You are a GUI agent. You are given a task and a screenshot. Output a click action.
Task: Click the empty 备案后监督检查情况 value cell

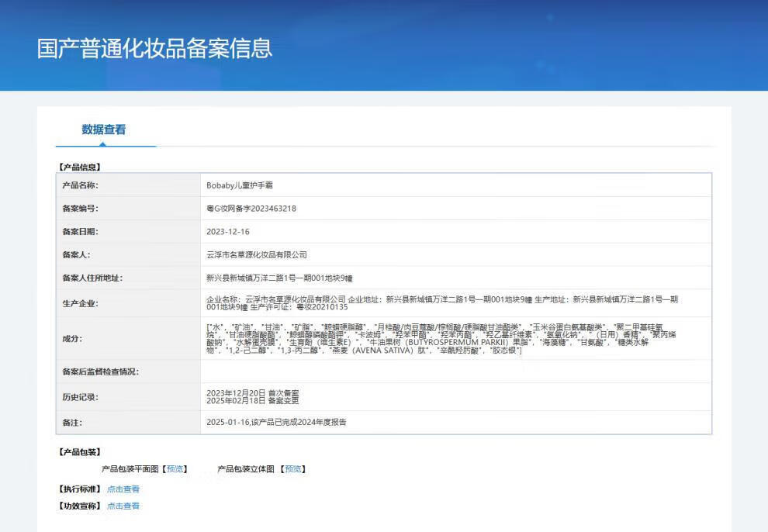tap(455, 371)
